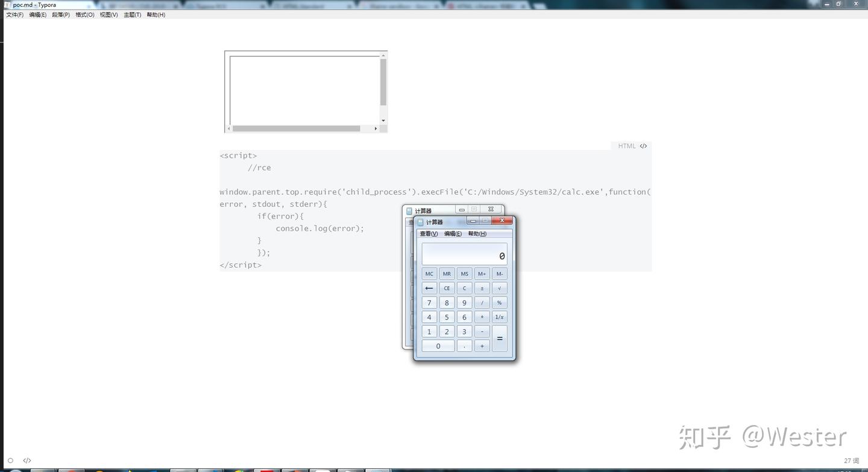Minimize the back Calculator window
The image size is (868, 472).
(462, 210)
